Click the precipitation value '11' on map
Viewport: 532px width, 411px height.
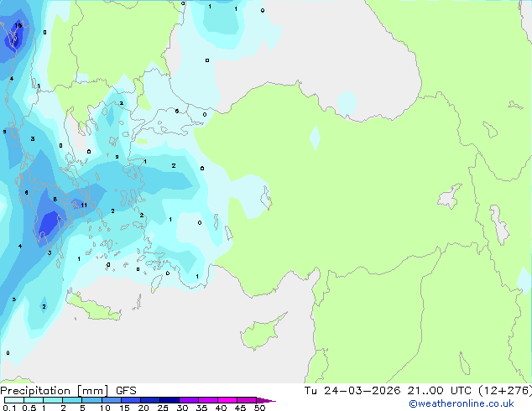click(x=84, y=205)
